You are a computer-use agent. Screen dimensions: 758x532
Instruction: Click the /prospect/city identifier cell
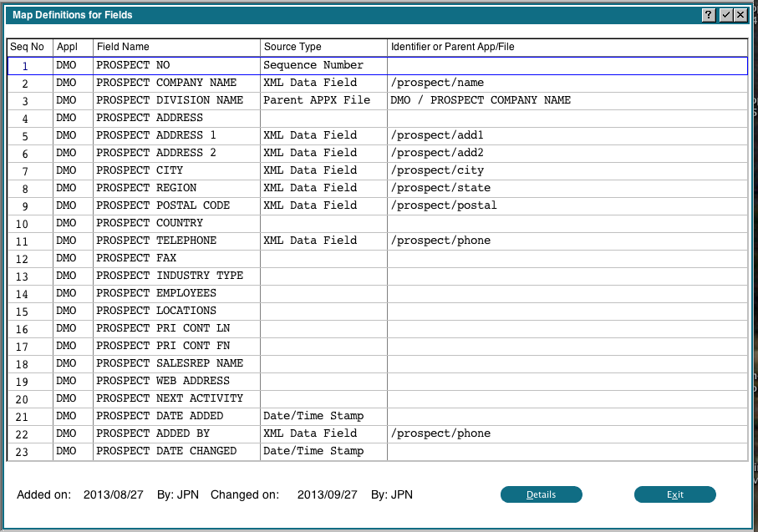click(x=437, y=170)
